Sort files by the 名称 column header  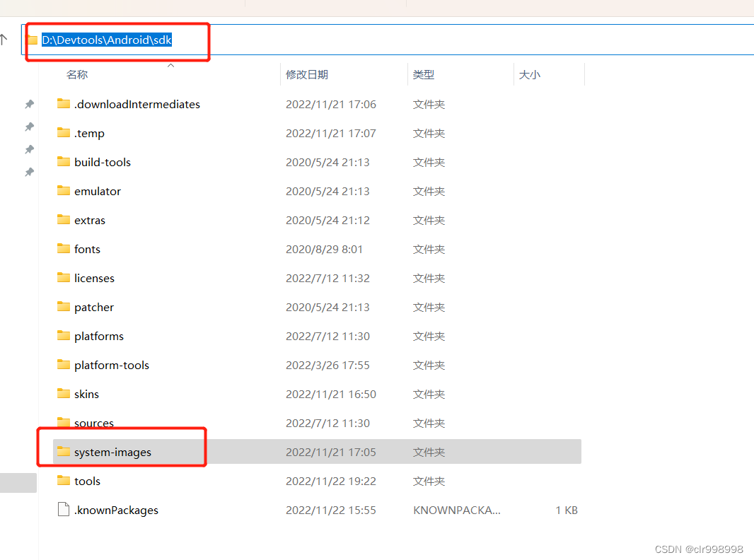pyautogui.click(x=76, y=74)
